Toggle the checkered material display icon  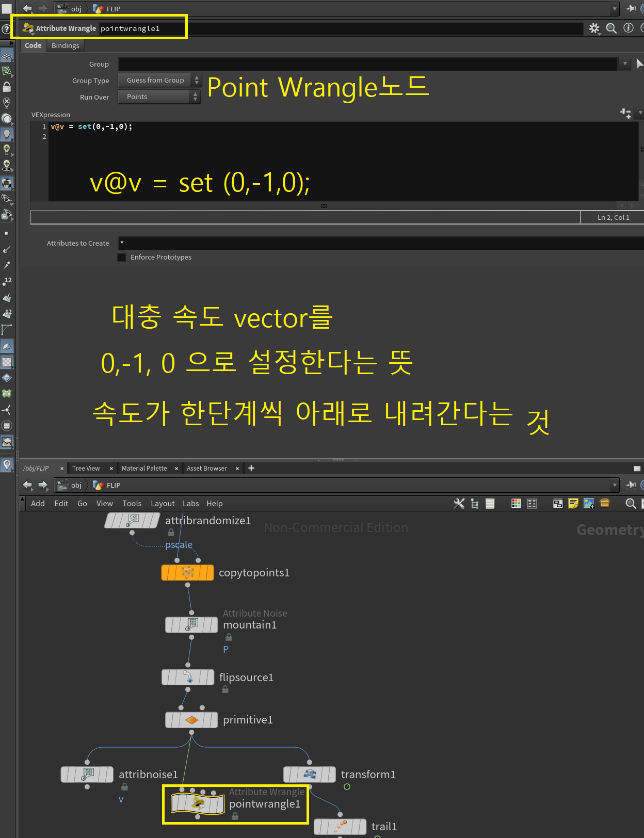tap(7, 362)
